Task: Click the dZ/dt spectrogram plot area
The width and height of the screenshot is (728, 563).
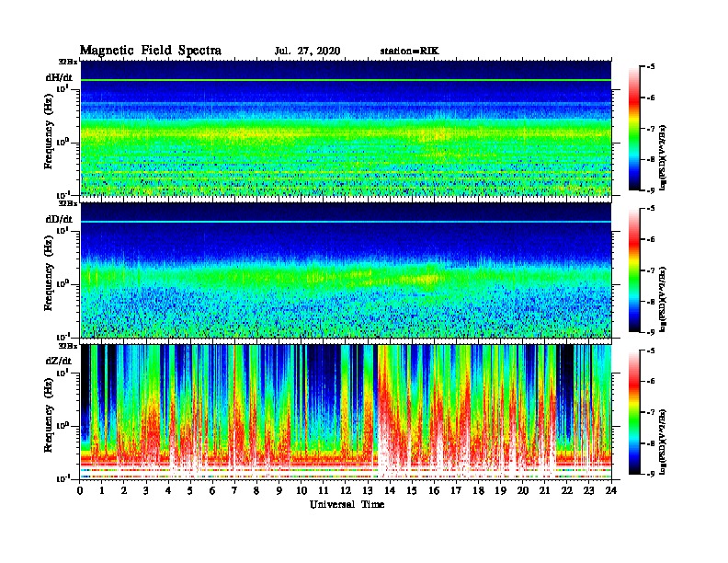Action: pos(346,412)
